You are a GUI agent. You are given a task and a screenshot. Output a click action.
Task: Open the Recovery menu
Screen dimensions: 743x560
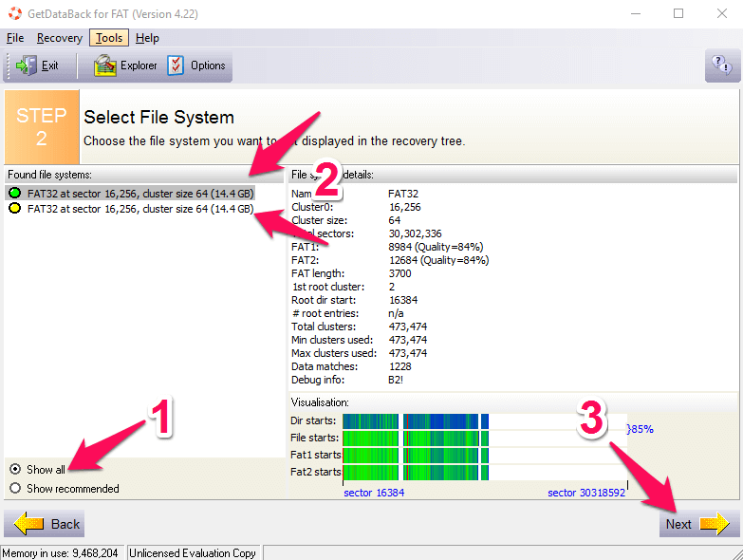[x=60, y=38]
